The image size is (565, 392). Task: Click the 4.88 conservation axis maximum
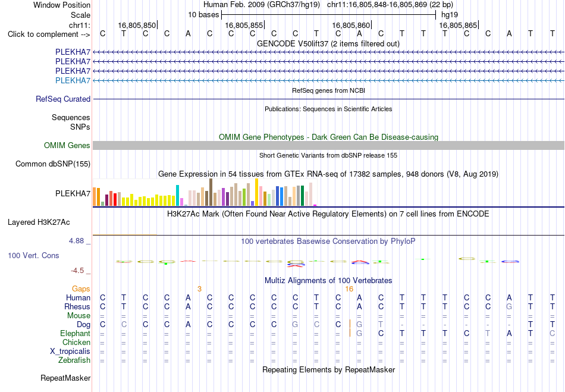coord(76,241)
